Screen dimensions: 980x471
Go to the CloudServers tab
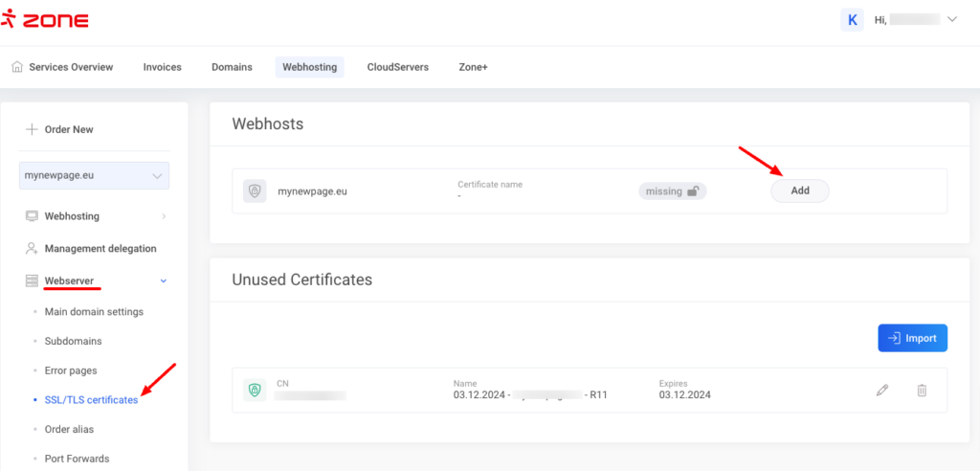397,67
